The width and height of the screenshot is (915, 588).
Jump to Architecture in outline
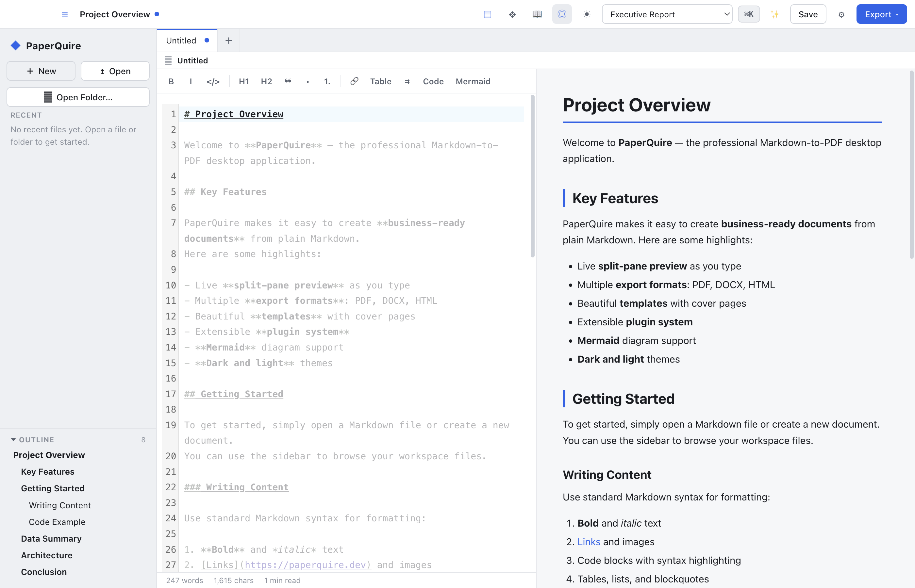(47, 555)
